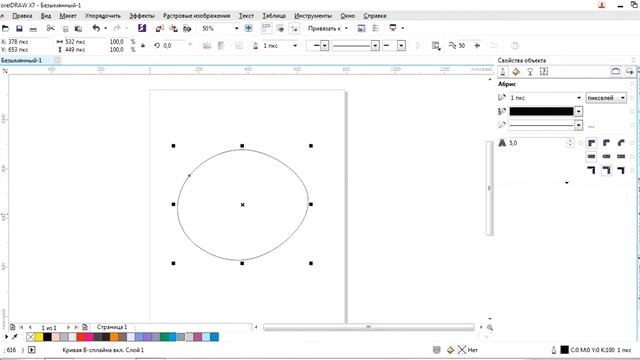Open the line style dropdown in property bar
Screen dimensions: 640x360
375,46
